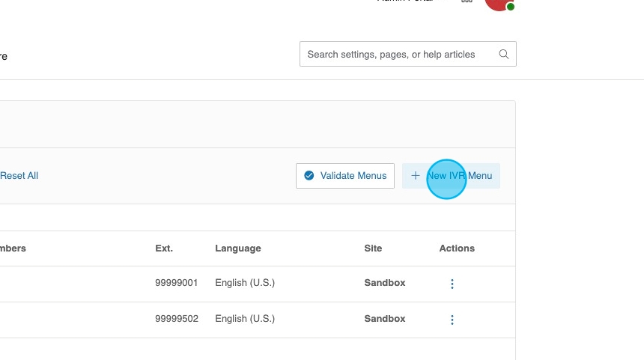Create a New IVR Menu

[452, 176]
